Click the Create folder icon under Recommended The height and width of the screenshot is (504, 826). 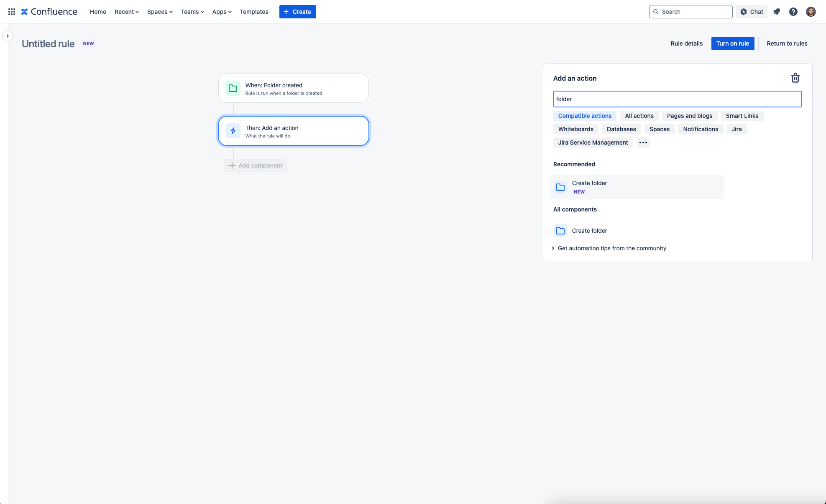(560, 187)
